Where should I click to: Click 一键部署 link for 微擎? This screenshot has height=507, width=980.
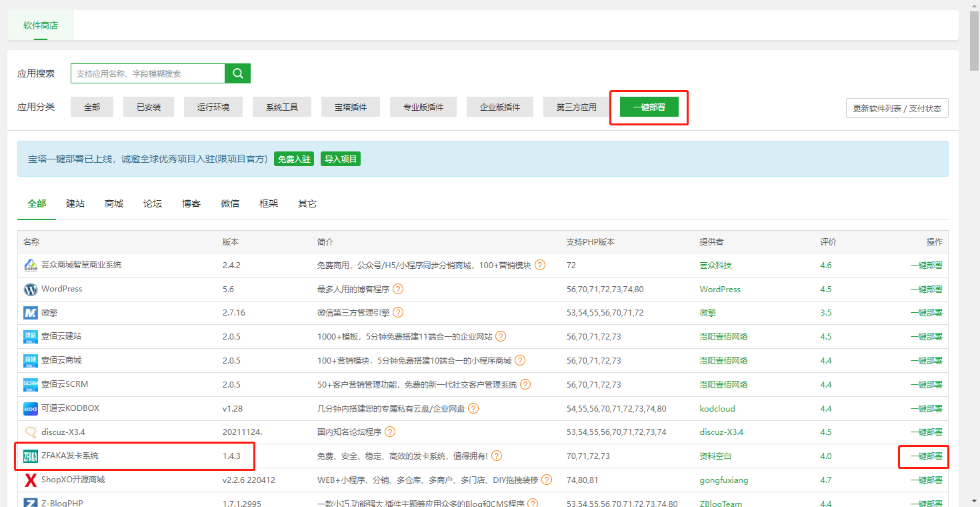[x=926, y=313]
